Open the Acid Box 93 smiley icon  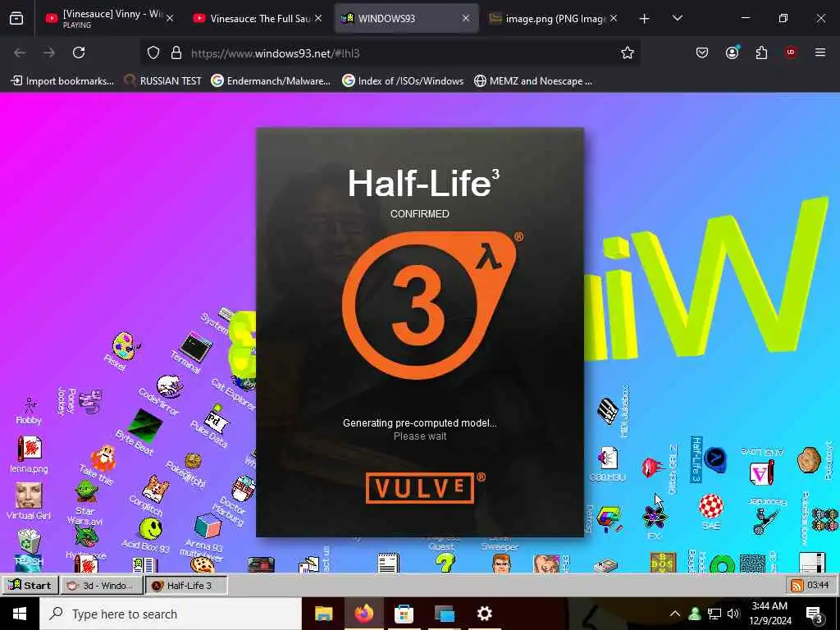pos(151,528)
